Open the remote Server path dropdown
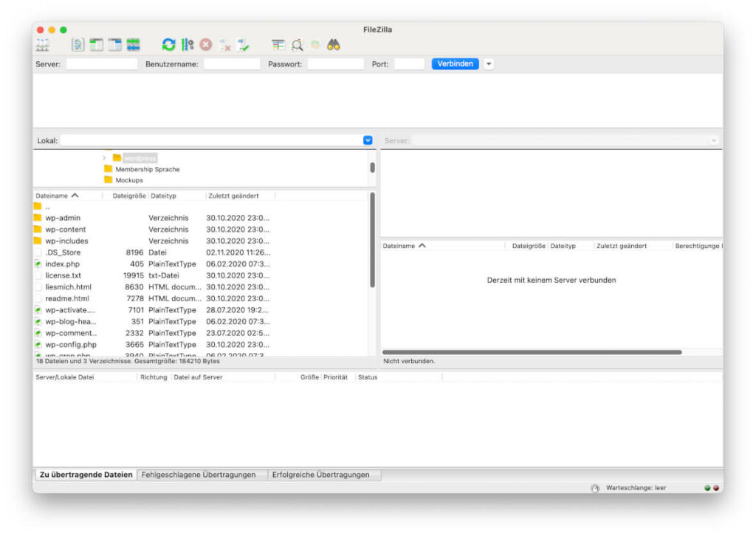This screenshot has width=756, height=536. pyautogui.click(x=714, y=140)
